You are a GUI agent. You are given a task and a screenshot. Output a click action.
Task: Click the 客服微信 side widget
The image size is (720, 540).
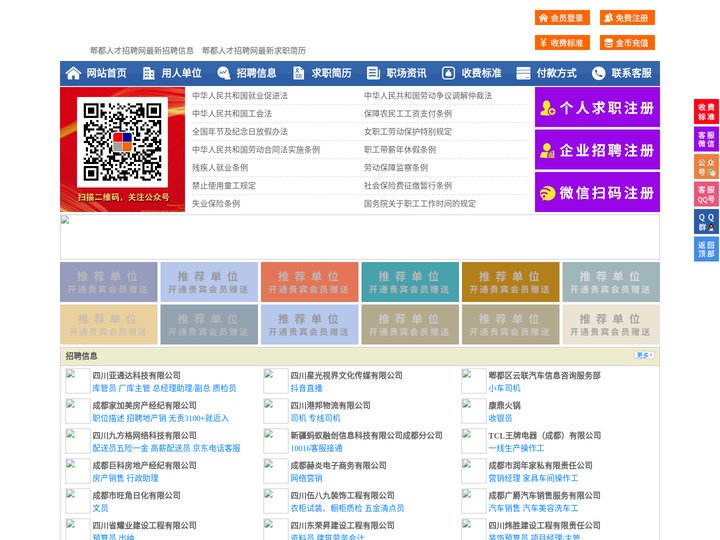click(706, 139)
